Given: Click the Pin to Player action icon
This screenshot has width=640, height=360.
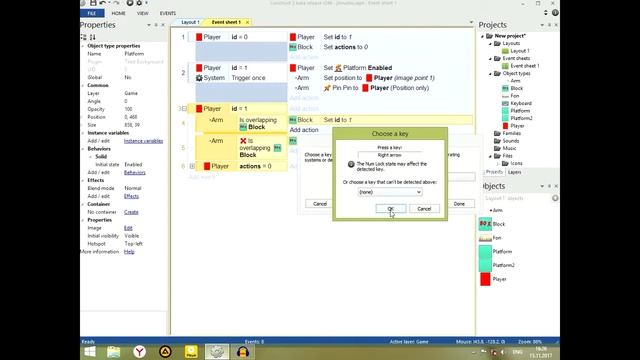Looking at the screenshot, I should (x=327, y=88).
